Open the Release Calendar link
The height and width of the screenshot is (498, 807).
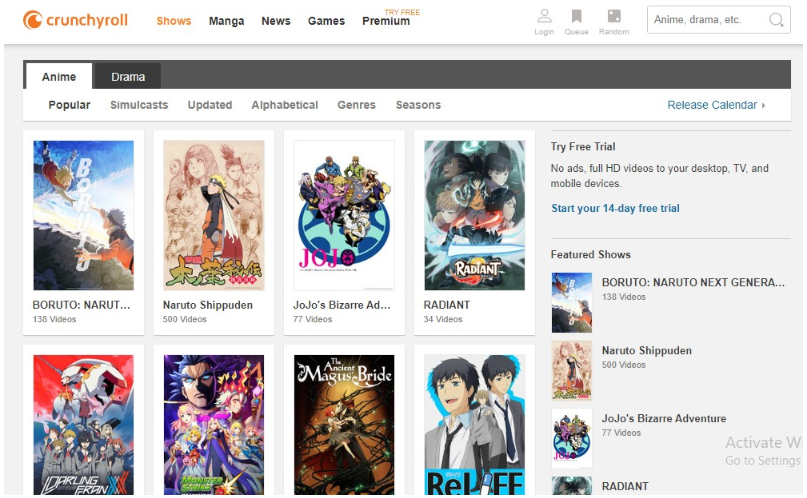click(x=712, y=105)
